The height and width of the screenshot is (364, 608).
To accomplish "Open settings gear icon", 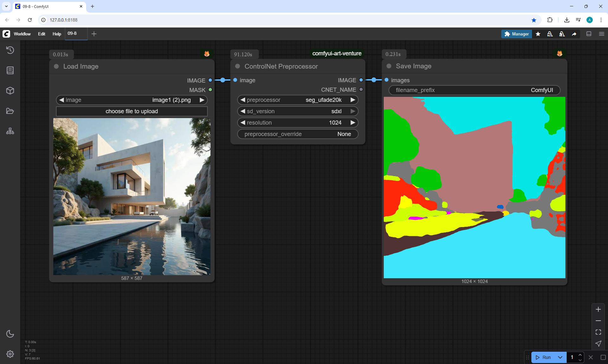I will (10, 354).
